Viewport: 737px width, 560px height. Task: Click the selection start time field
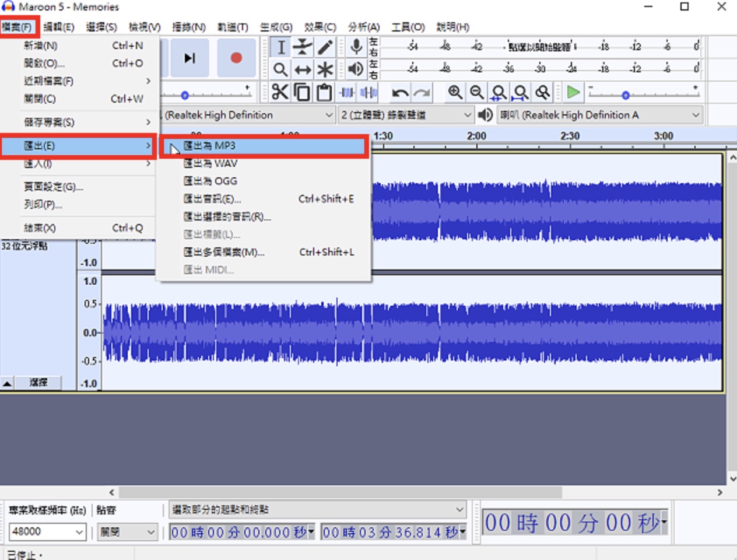coord(242,532)
